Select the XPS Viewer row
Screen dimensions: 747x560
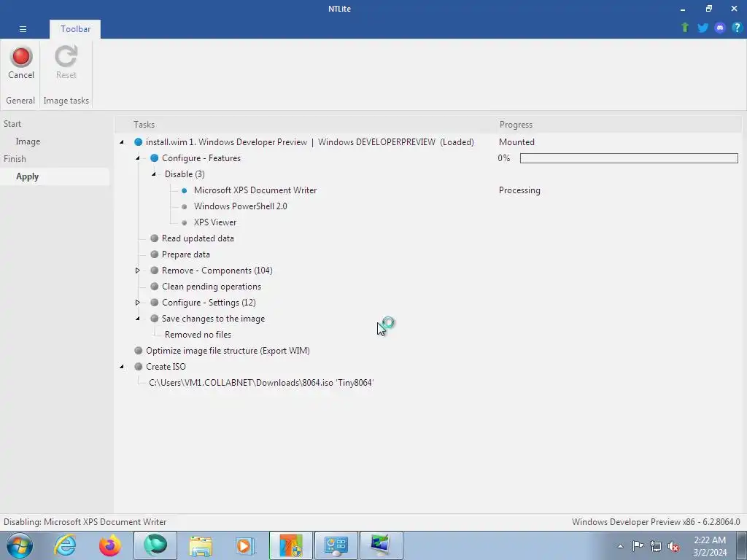[x=215, y=222]
